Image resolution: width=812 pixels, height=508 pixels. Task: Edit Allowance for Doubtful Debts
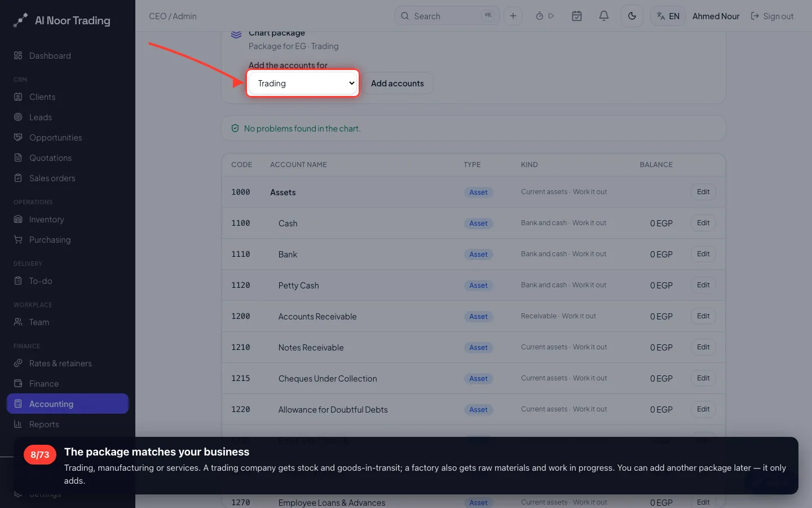click(703, 409)
